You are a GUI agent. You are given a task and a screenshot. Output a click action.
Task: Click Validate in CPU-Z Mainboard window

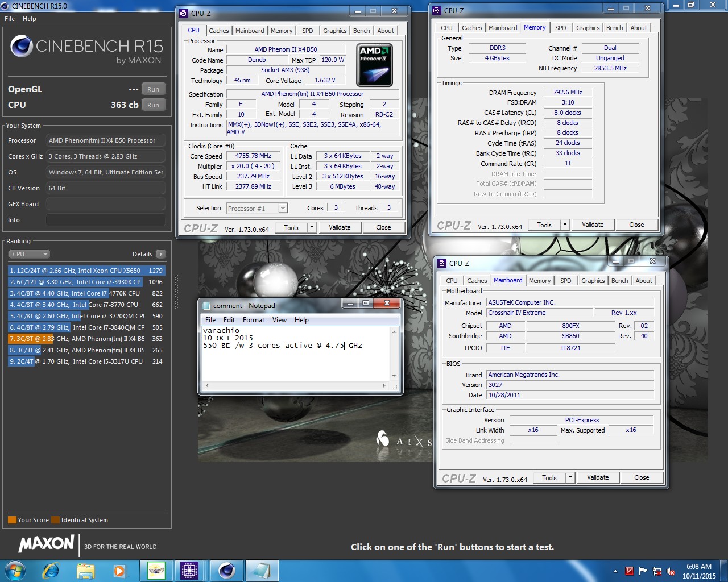click(x=598, y=477)
